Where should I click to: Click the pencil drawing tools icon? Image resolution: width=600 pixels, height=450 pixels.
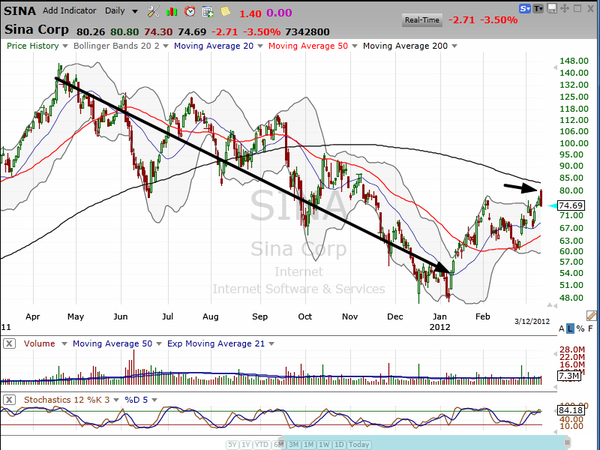591,315
